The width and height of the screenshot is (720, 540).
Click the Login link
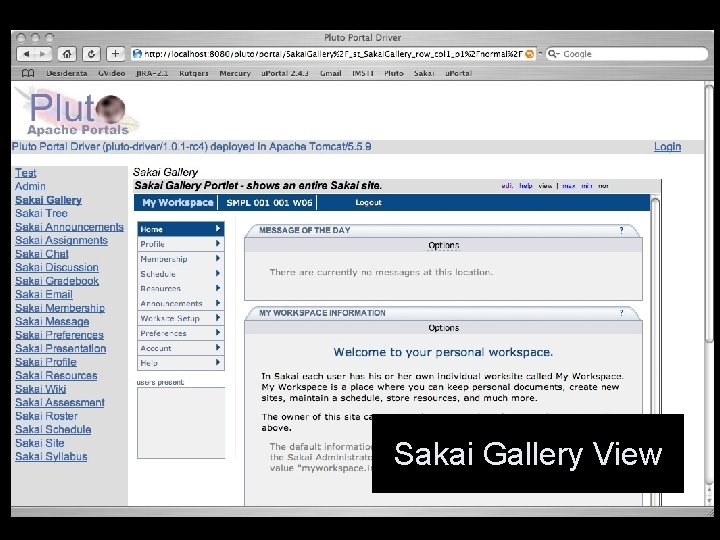click(x=667, y=147)
